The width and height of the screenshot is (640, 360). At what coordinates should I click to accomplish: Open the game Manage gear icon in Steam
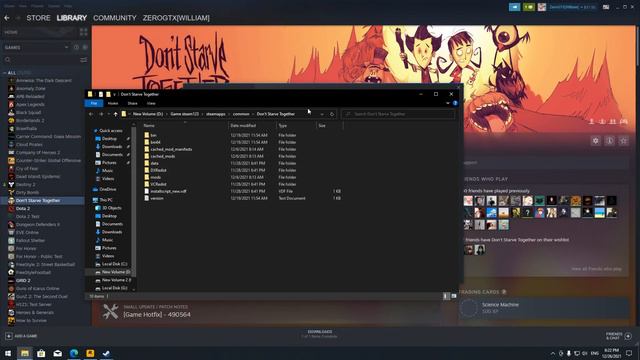[x=596, y=141]
